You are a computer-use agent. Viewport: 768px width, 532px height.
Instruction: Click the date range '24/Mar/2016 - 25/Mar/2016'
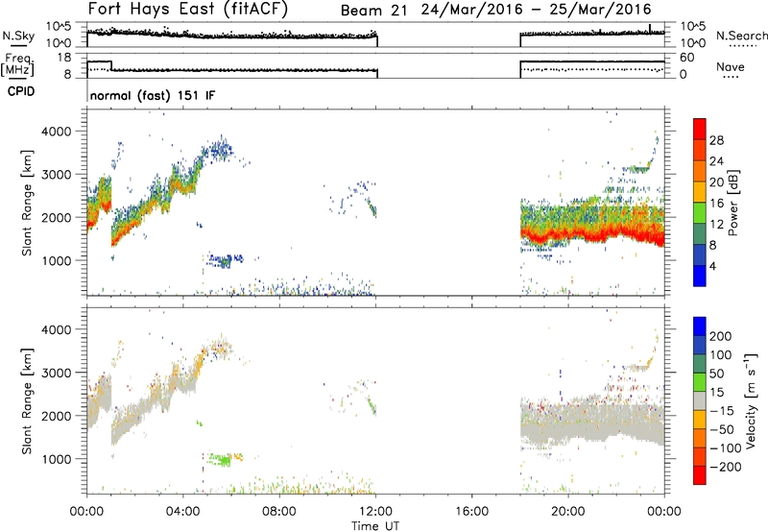click(x=537, y=10)
